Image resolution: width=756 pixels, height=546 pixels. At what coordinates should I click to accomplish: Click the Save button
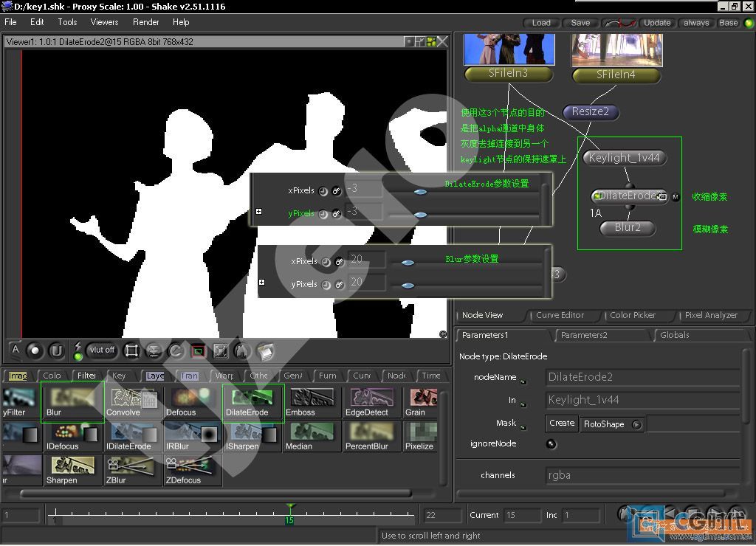click(x=580, y=23)
